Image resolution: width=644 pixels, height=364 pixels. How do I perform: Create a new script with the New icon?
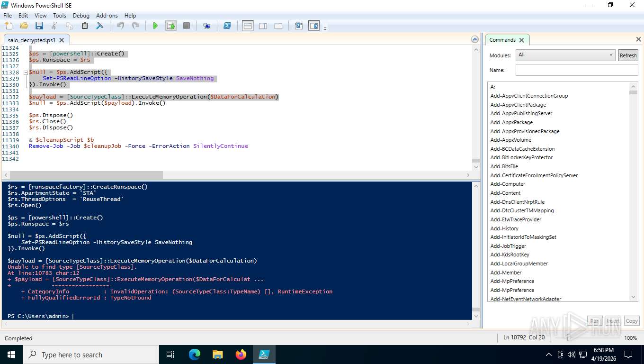click(9, 26)
